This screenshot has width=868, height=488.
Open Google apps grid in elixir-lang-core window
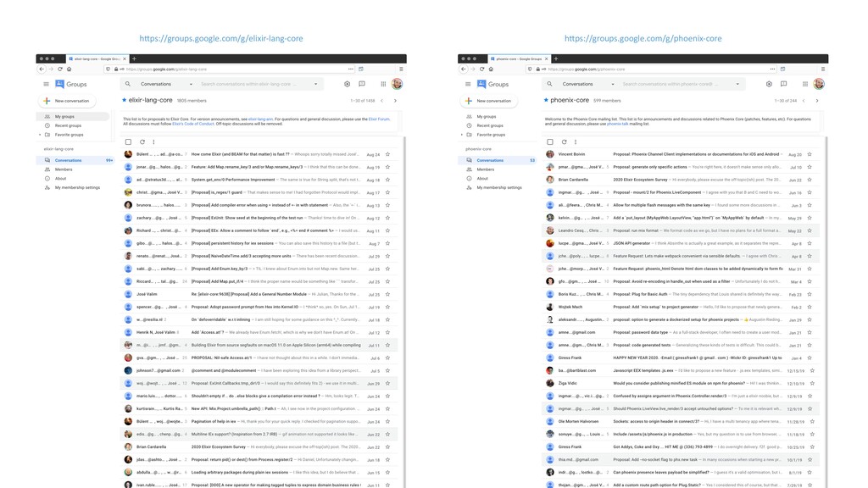click(x=383, y=84)
